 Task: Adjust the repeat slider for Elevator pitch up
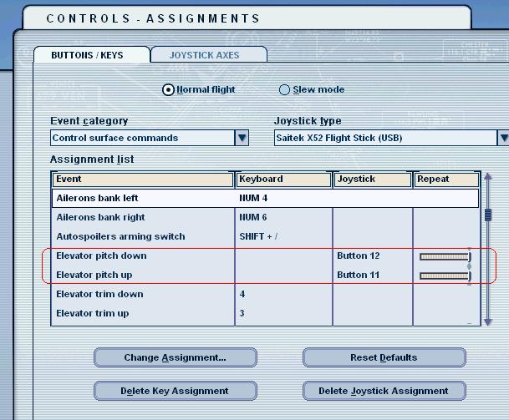coord(445,276)
